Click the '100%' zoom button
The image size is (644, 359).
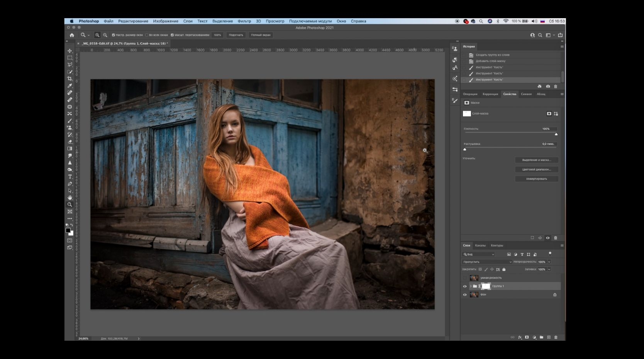click(x=217, y=35)
